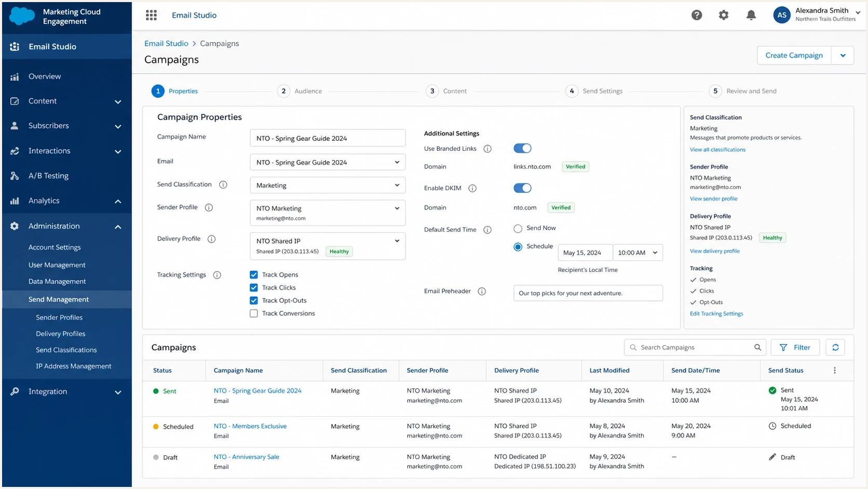Screen dimensions: 868x489
Task: Open the 10:00 AM time dropdown
Action: click(638, 253)
